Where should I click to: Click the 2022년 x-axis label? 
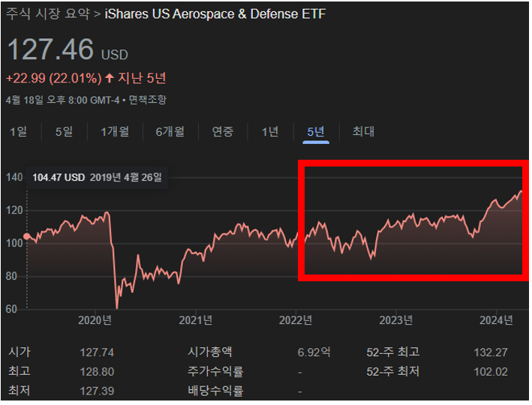[296, 320]
